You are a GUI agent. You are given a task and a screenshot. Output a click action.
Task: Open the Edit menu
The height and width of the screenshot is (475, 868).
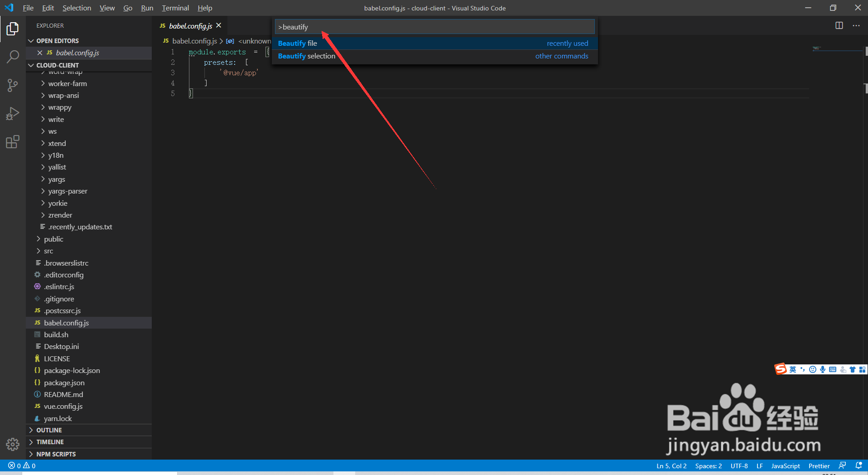click(x=48, y=8)
